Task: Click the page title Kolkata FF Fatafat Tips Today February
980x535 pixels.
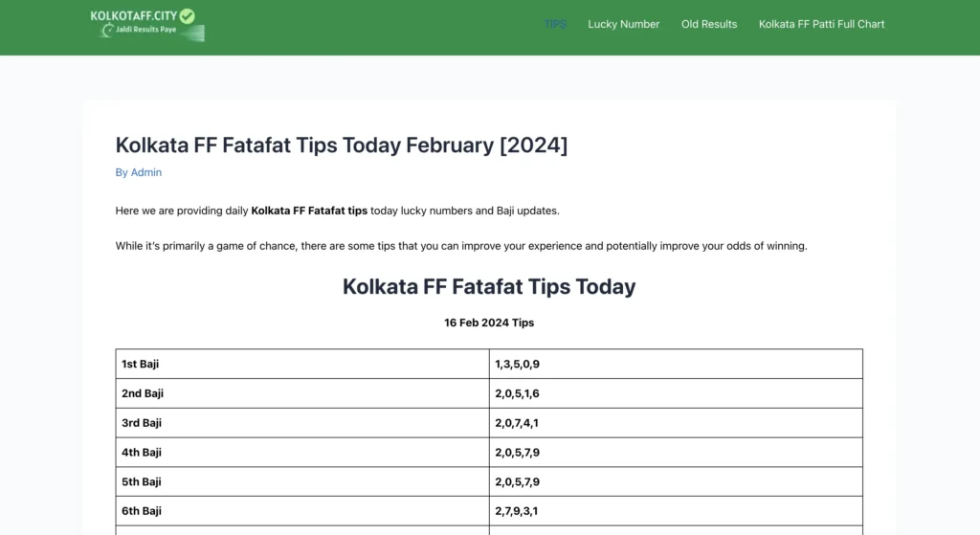Action: 341,145
